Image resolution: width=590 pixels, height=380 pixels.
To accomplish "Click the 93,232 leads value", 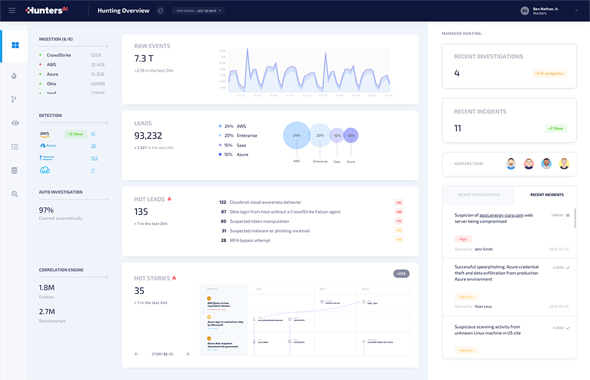I will [148, 135].
